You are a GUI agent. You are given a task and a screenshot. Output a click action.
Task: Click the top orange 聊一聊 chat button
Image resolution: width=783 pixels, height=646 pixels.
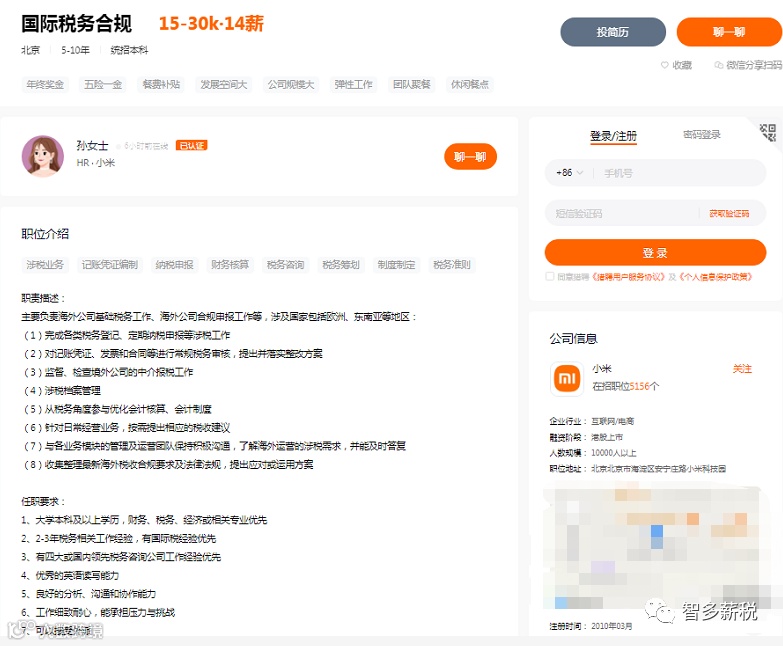(729, 32)
